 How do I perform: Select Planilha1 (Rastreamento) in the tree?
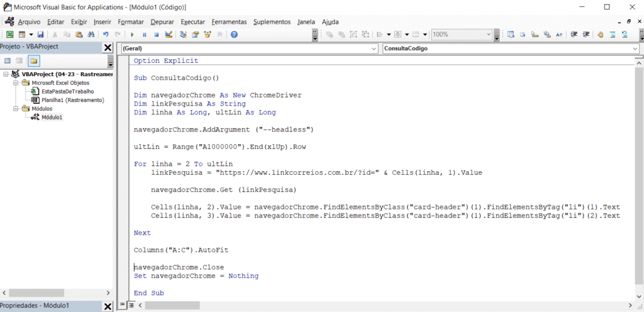pyautogui.click(x=73, y=100)
